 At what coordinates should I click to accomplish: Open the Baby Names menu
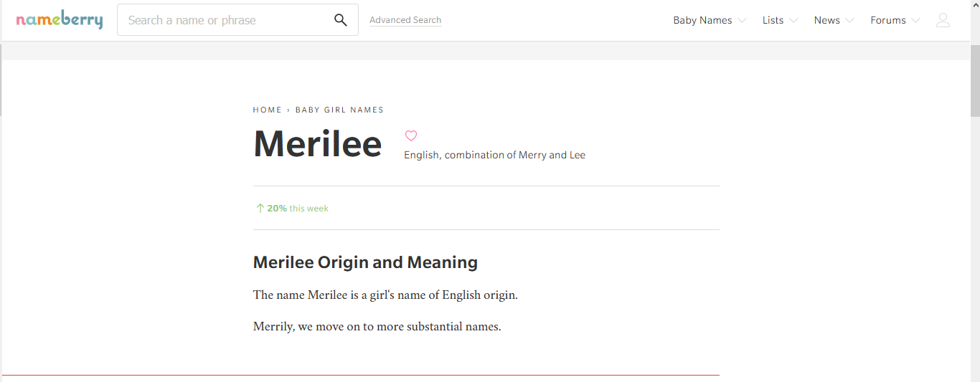(x=702, y=20)
